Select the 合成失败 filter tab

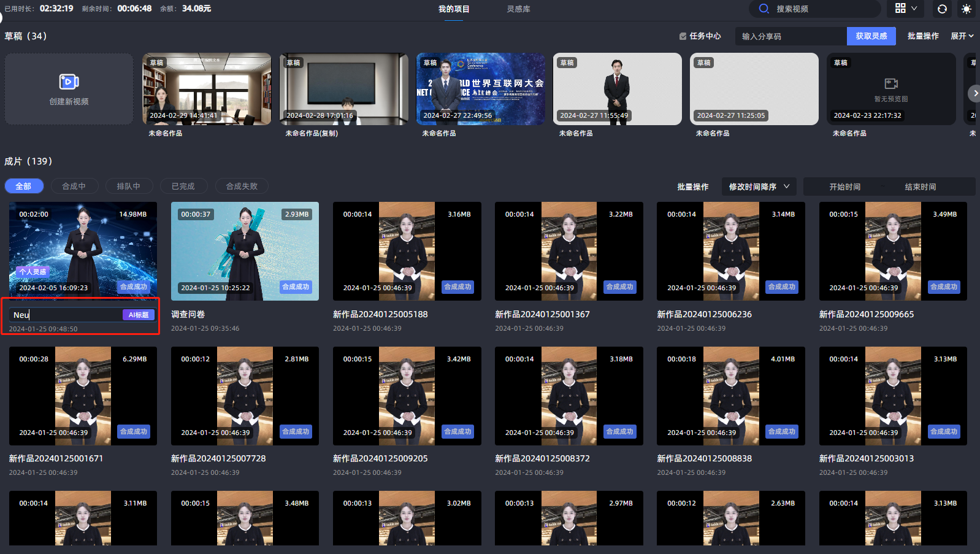point(242,186)
